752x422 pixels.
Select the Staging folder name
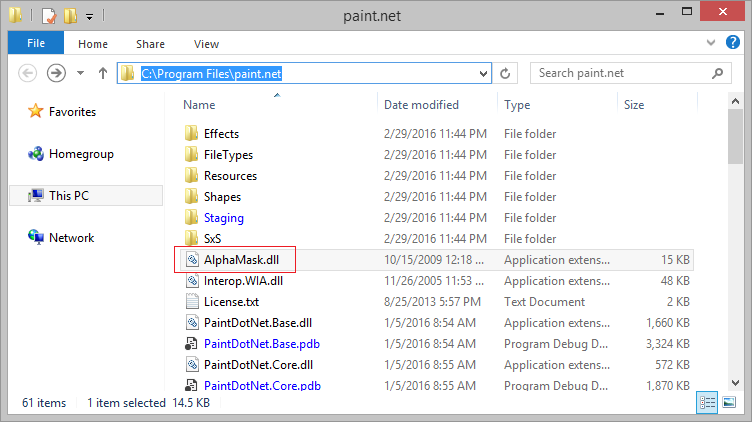[224, 218]
